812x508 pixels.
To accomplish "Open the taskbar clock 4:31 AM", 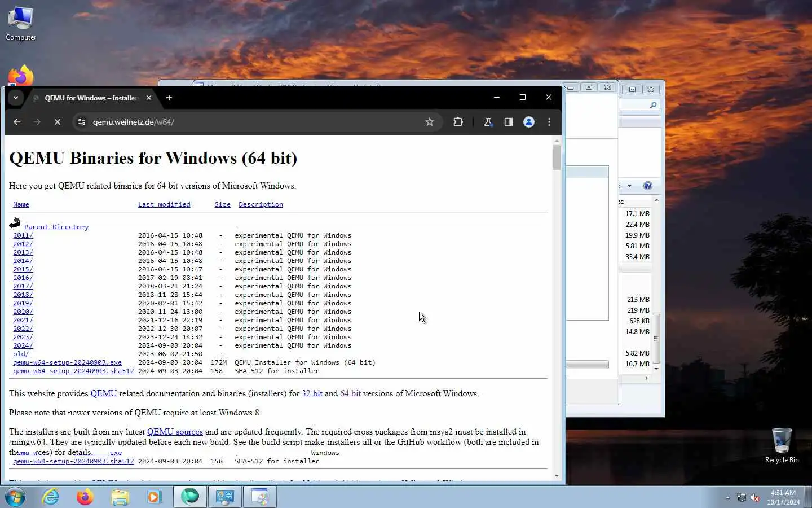I will point(783,497).
